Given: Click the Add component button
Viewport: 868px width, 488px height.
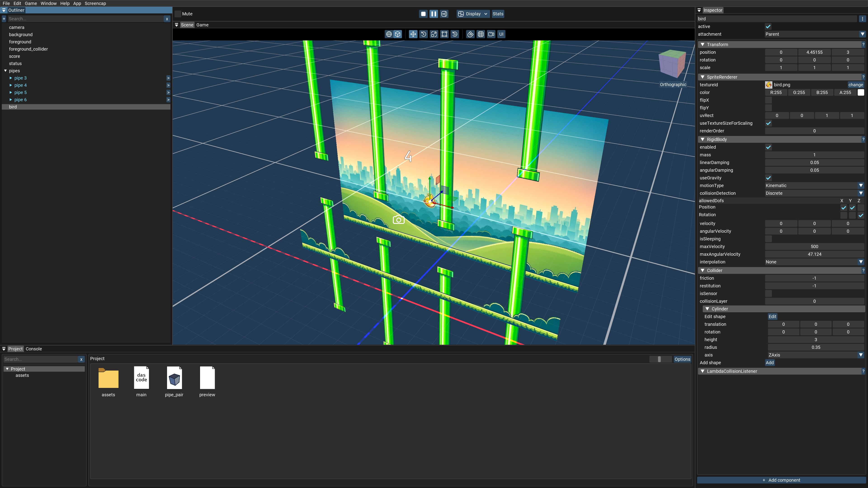Looking at the screenshot, I should click(781, 480).
